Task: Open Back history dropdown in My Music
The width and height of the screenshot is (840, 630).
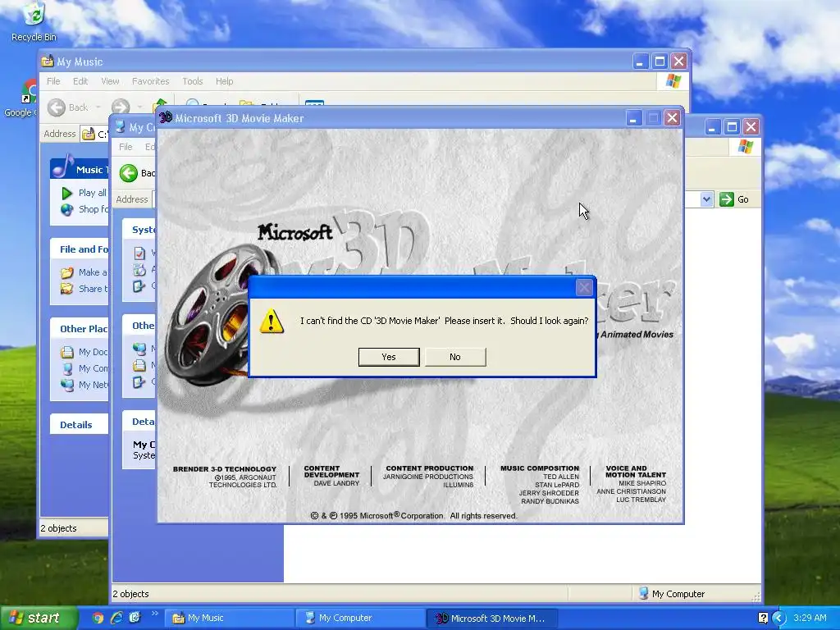Action: point(98,107)
